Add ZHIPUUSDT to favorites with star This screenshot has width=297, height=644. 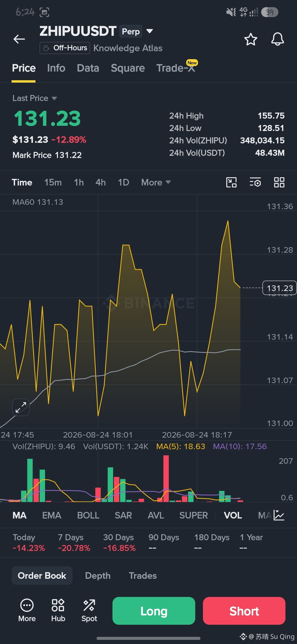click(x=251, y=39)
